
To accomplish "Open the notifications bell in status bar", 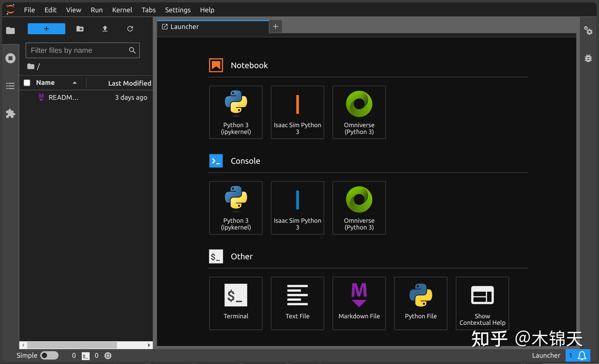I will pos(582,355).
